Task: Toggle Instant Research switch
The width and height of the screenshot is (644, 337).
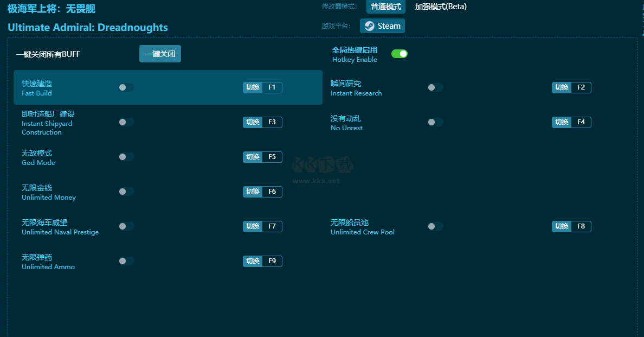Action: (435, 87)
